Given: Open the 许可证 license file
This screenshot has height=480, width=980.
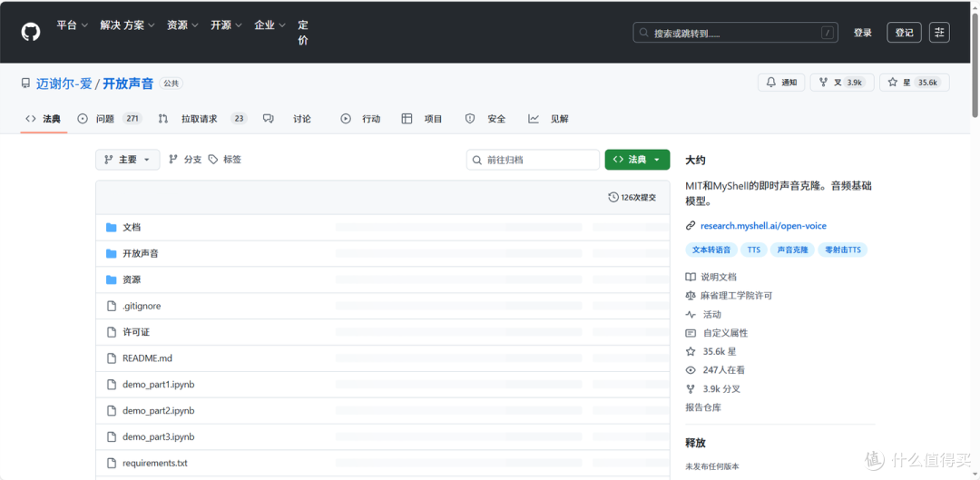Looking at the screenshot, I should [x=136, y=332].
